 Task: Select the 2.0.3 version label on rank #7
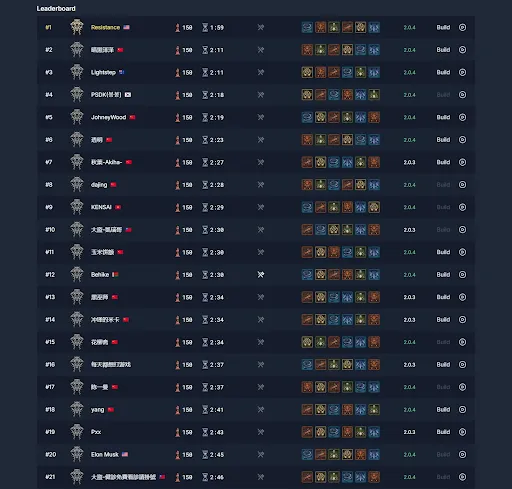click(x=409, y=162)
